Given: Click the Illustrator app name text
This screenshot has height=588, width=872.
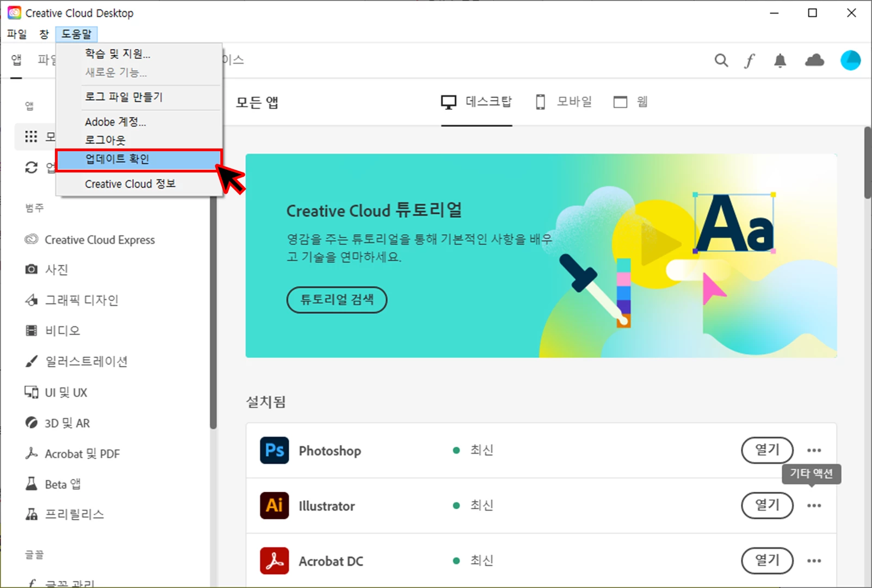Looking at the screenshot, I should pos(326,506).
